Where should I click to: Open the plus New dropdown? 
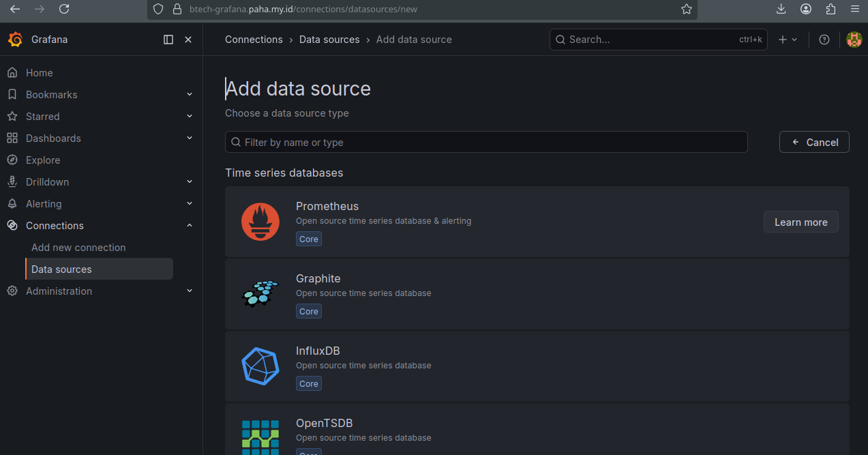[788, 40]
